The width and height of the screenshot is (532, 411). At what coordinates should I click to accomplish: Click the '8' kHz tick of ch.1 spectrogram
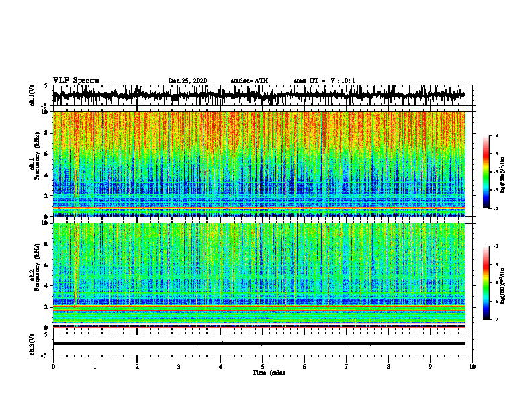point(48,133)
